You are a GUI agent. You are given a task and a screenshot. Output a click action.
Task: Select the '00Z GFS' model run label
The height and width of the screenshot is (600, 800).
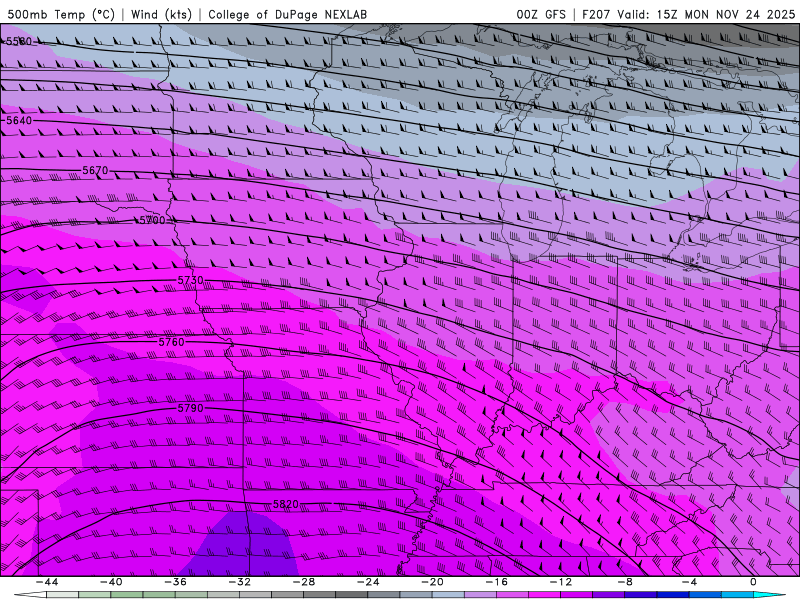541,14
